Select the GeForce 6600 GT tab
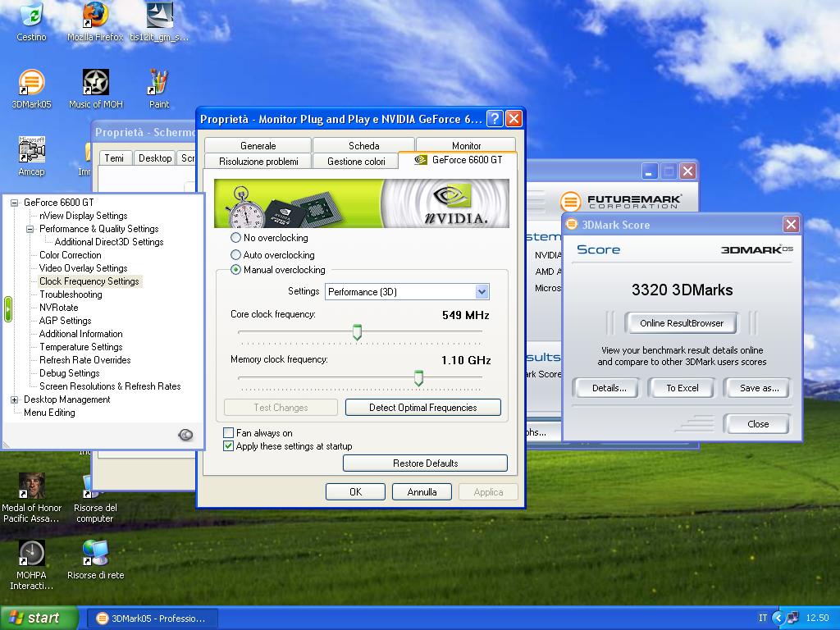 coord(459,160)
